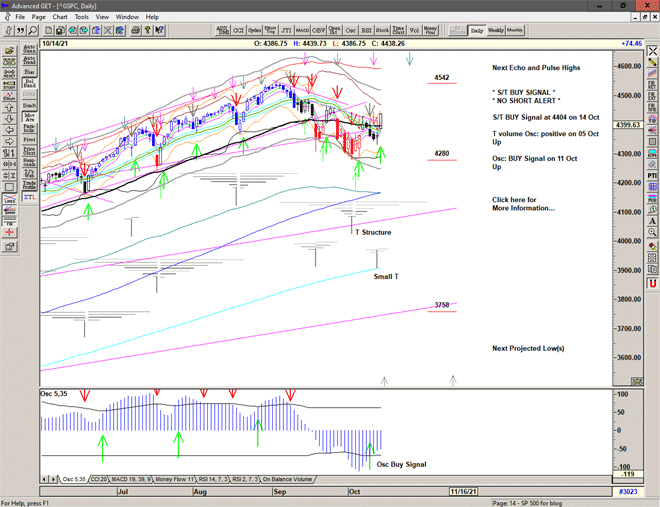Select the On Balance Volume tab
Viewport: 660px width, 507px height.
288,480
